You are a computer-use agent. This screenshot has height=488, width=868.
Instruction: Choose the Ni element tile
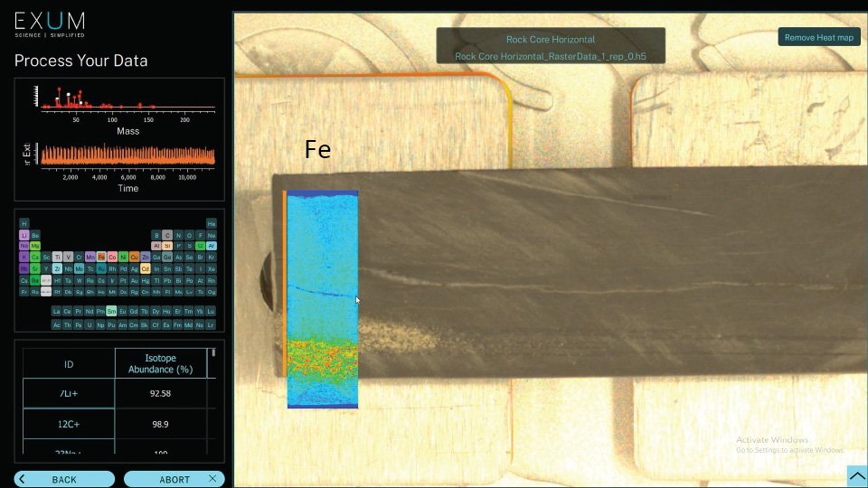pos(124,257)
